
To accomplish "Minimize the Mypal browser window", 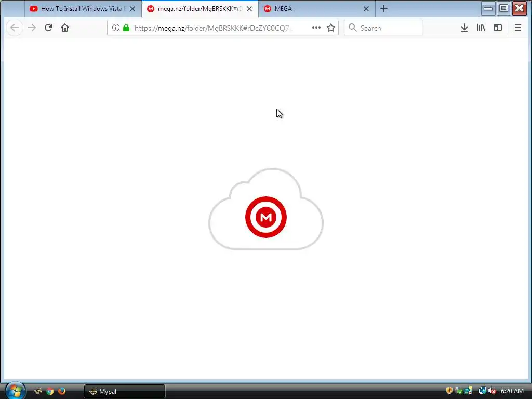I will [488, 8].
